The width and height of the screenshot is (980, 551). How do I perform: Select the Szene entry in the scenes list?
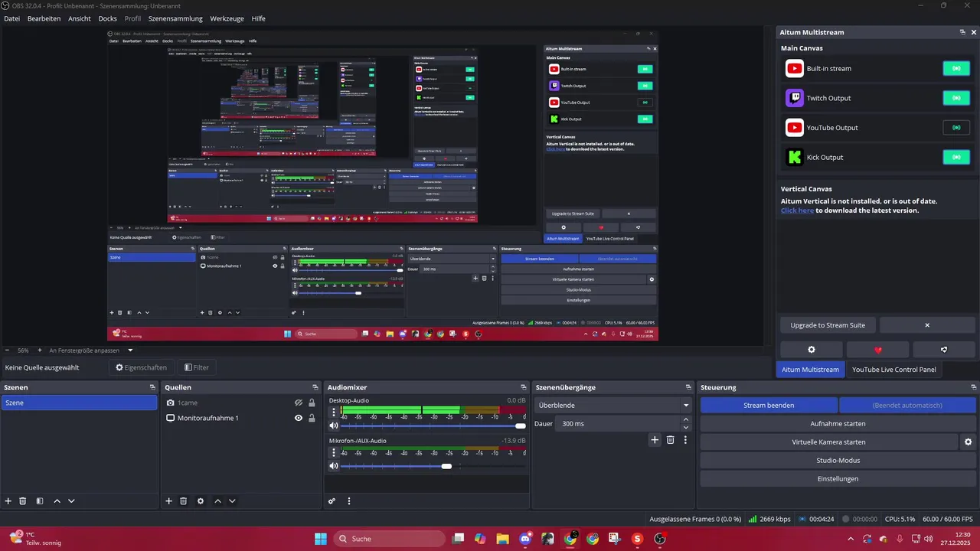coord(79,403)
